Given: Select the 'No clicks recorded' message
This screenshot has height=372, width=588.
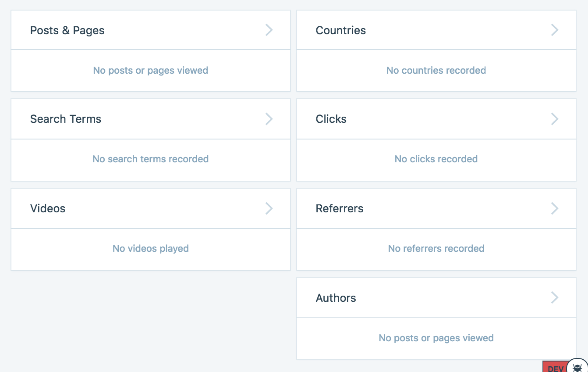Looking at the screenshot, I should (x=436, y=159).
